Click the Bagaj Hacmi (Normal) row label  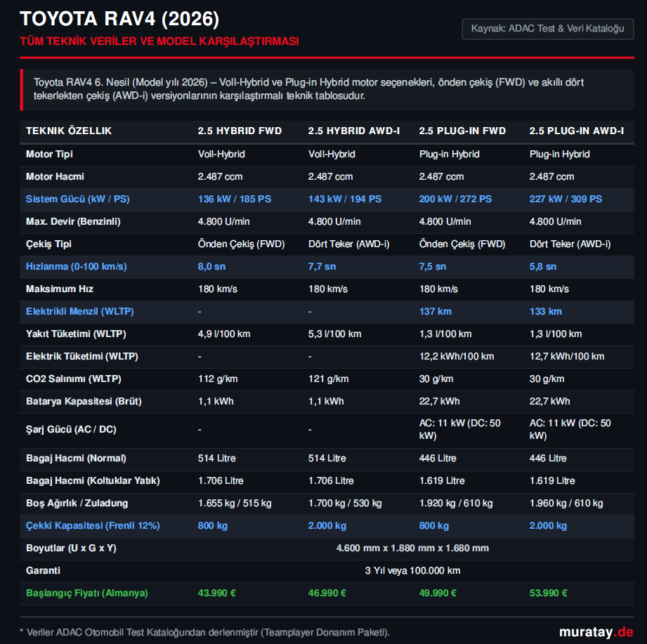coord(76,459)
